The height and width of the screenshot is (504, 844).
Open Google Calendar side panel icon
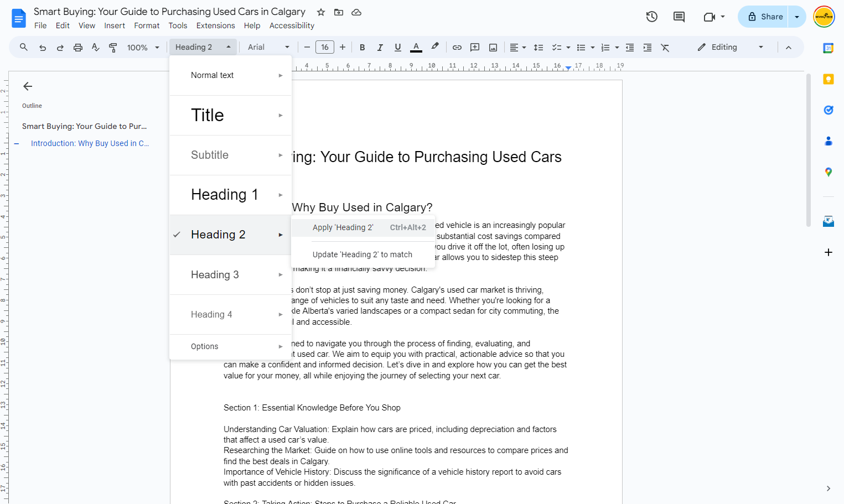tap(829, 48)
